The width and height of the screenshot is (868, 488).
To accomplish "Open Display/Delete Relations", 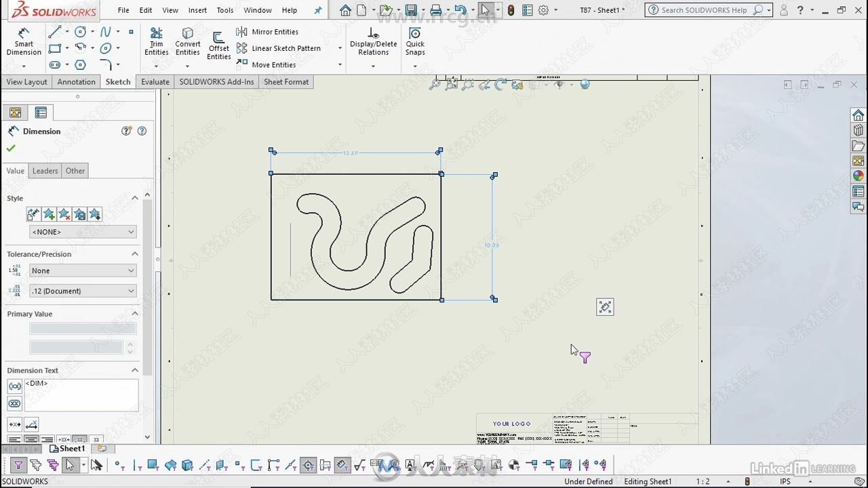I will point(373,42).
